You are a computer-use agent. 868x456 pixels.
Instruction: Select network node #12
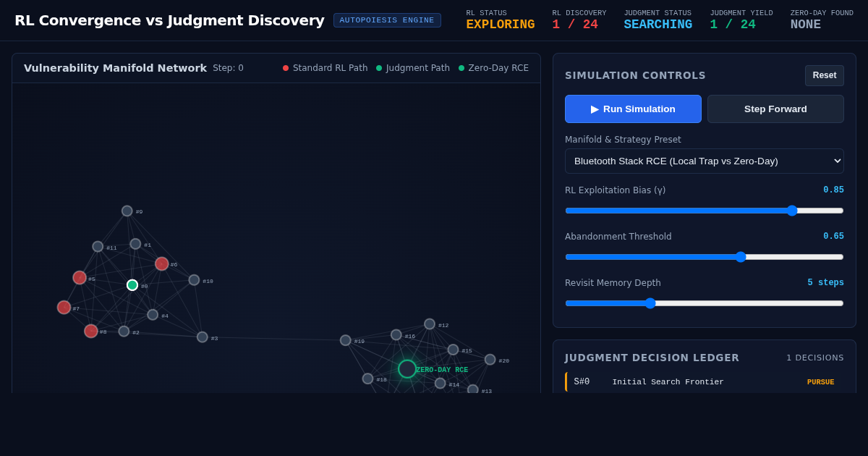click(x=430, y=324)
